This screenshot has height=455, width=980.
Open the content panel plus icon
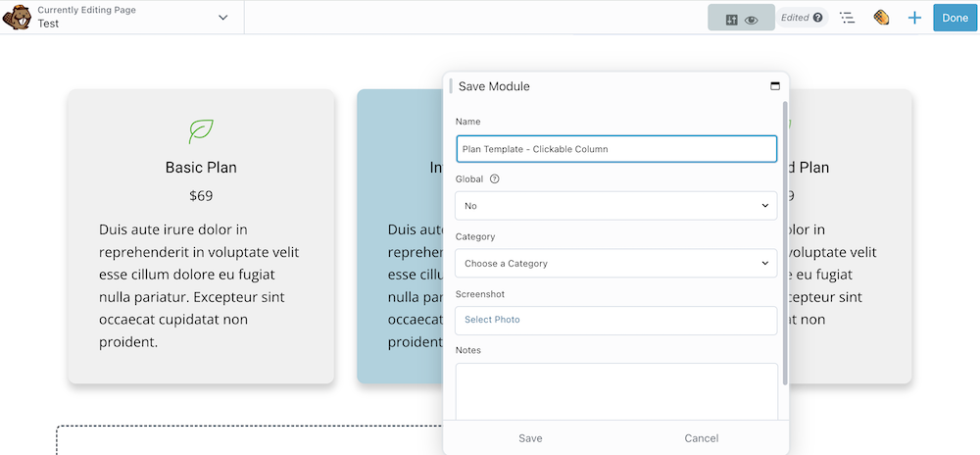[x=914, y=18]
